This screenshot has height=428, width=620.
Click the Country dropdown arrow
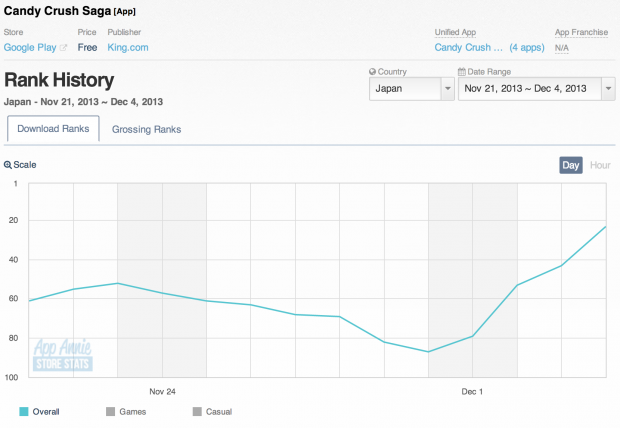[x=448, y=89]
